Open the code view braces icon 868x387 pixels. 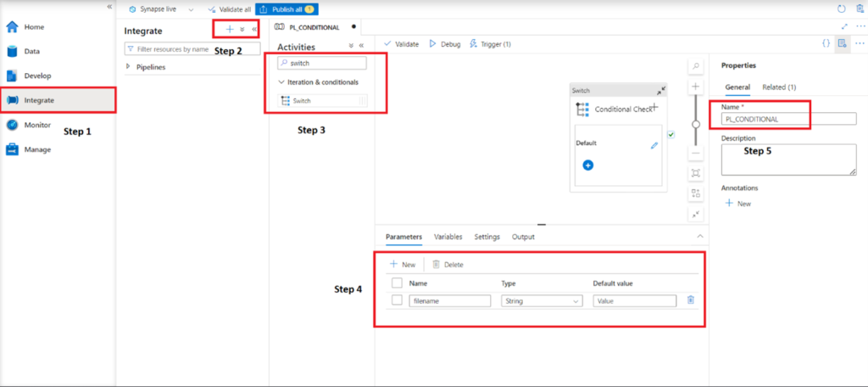point(826,43)
